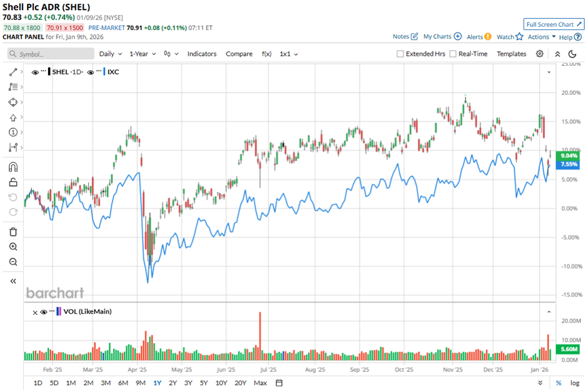
Task: Open the Full Screen Chart
Action: point(554,24)
